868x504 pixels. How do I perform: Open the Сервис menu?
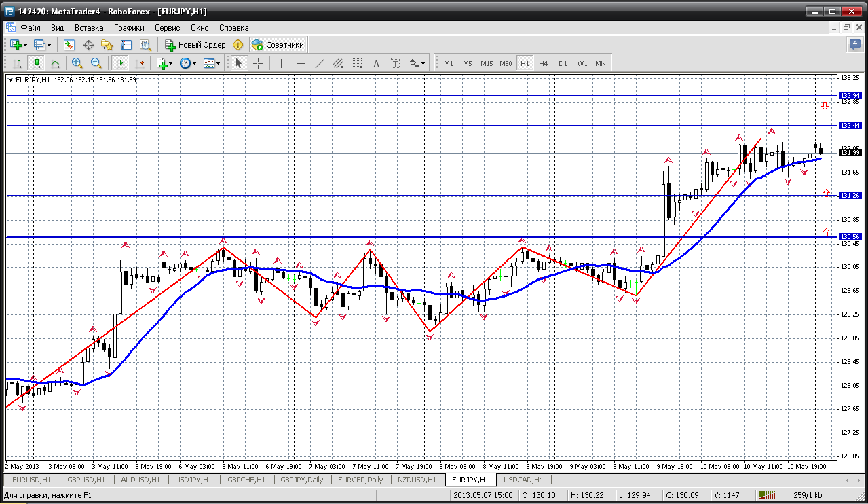click(167, 28)
